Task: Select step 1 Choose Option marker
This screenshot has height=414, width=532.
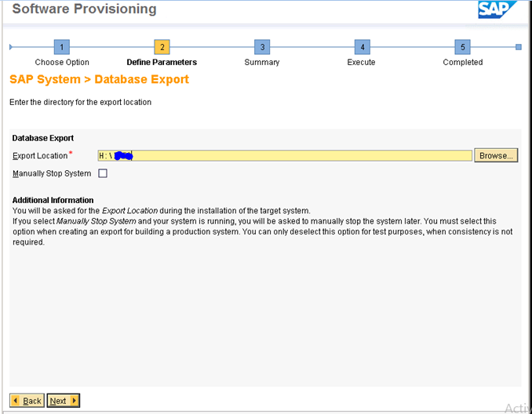Action: click(x=62, y=47)
